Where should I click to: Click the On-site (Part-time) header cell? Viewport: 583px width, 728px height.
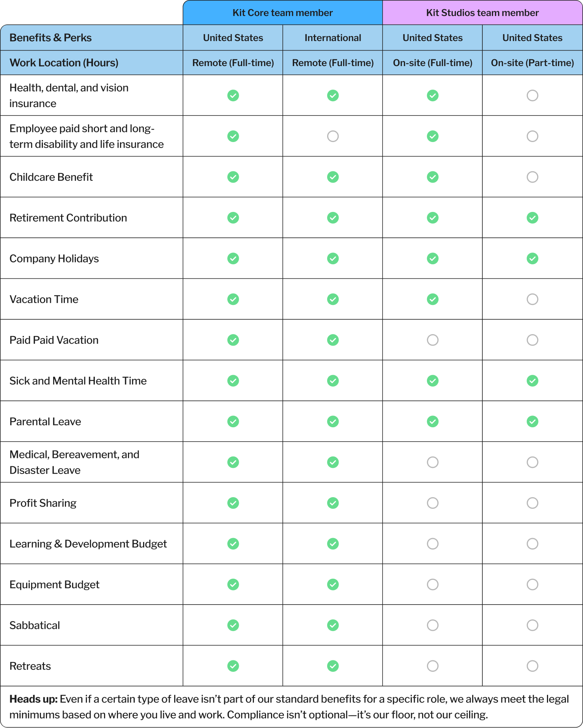click(x=533, y=63)
